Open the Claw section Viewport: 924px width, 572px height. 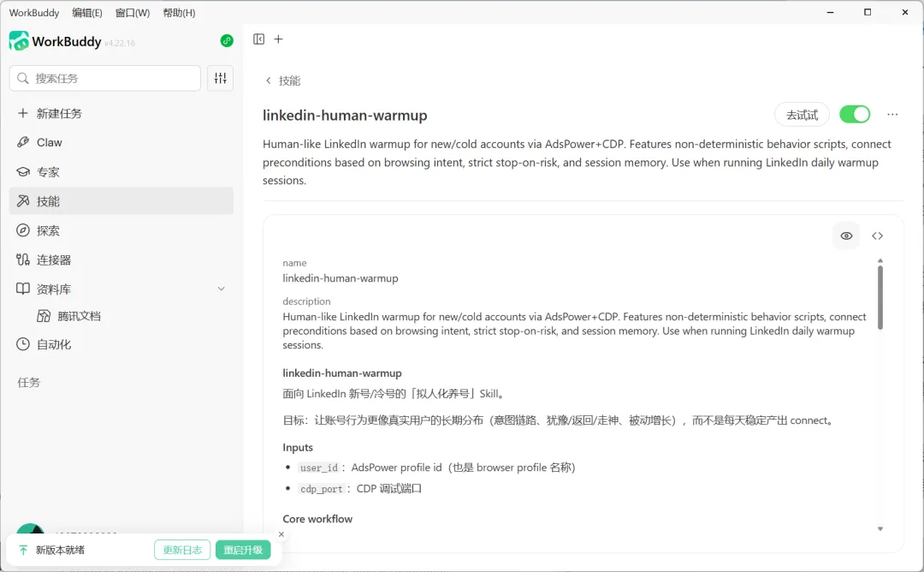pyautogui.click(x=121, y=143)
